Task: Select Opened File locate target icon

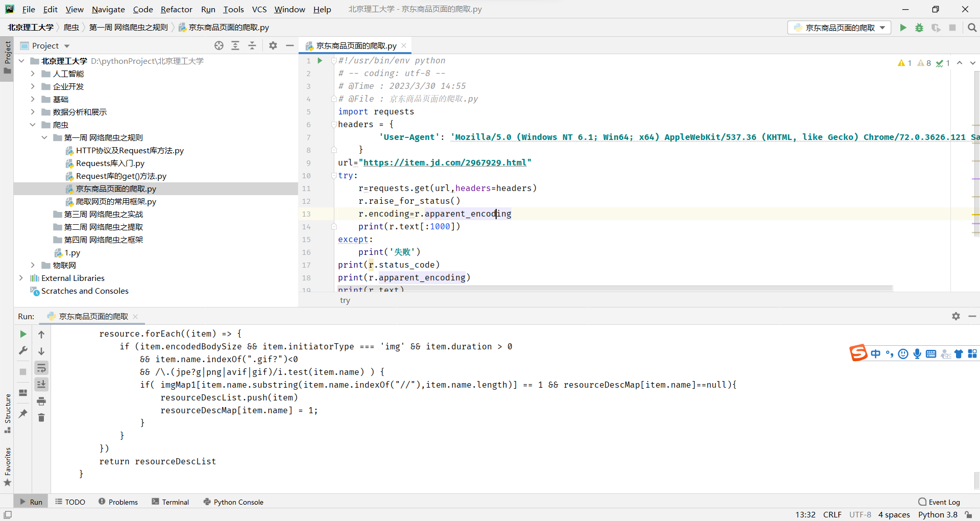Action: 219,45
